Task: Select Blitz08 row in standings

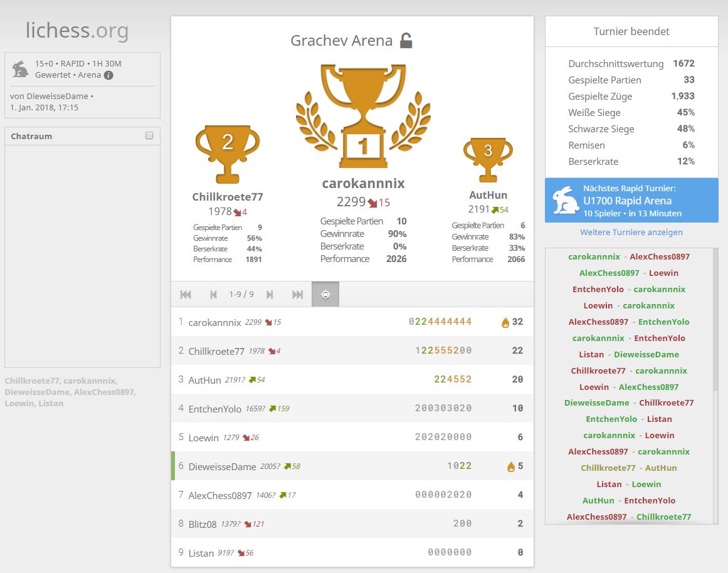Action: (x=352, y=523)
